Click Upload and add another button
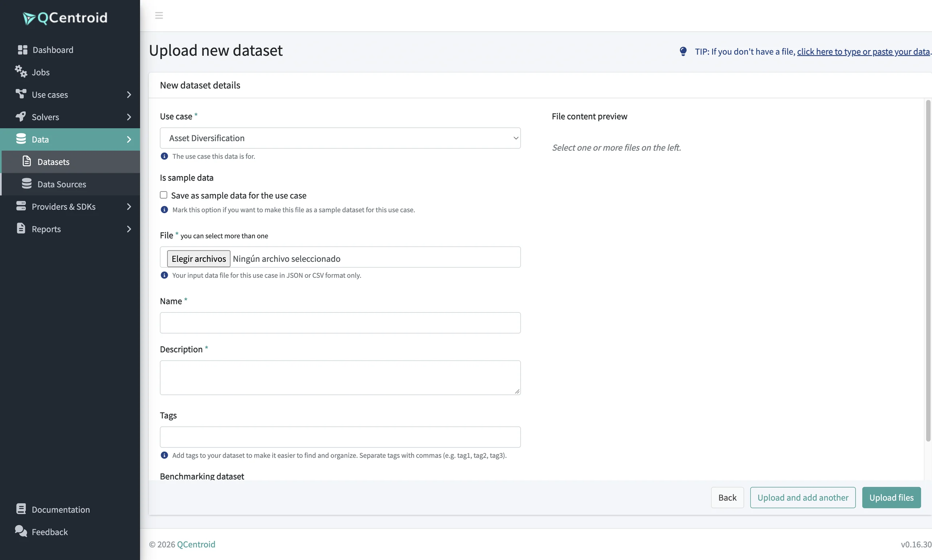 coord(803,497)
